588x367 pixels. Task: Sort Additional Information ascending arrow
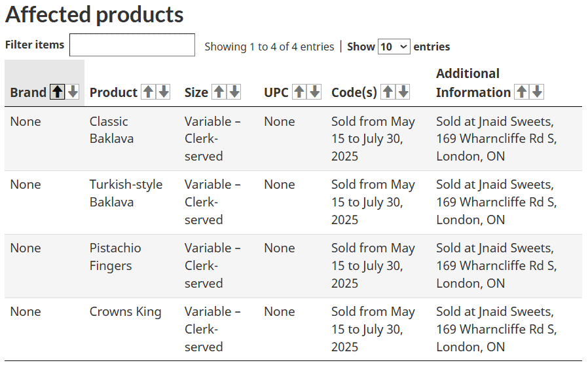coord(521,92)
